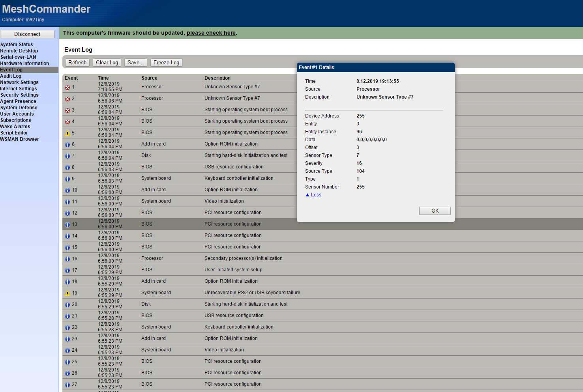Select event 21 'USB resource configuration' row

(322, 315)
